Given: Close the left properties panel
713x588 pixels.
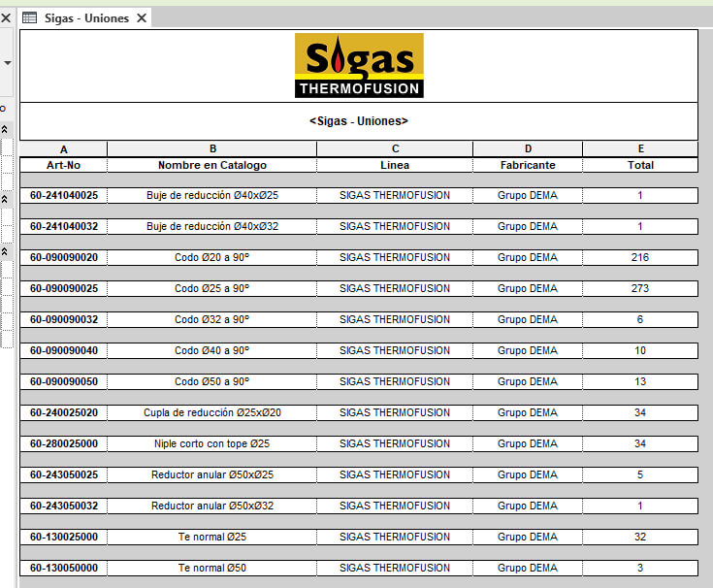Looking at the screenshot, I should pyautogui.click(x=5, y=17).
